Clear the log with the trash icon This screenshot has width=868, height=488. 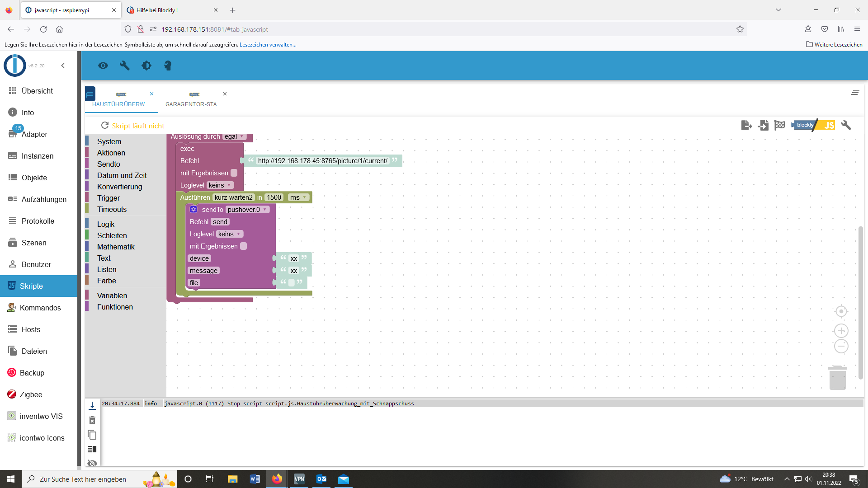[92, 421]
